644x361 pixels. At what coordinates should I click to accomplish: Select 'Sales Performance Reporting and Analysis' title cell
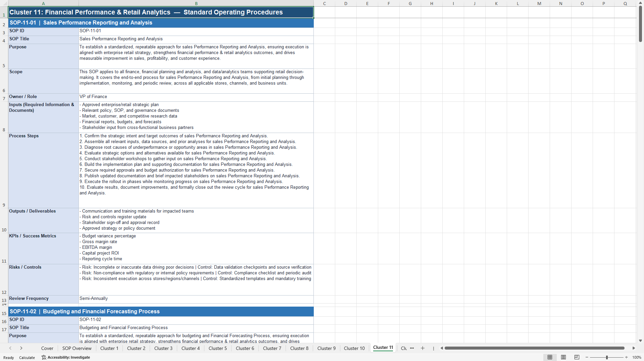196,40
